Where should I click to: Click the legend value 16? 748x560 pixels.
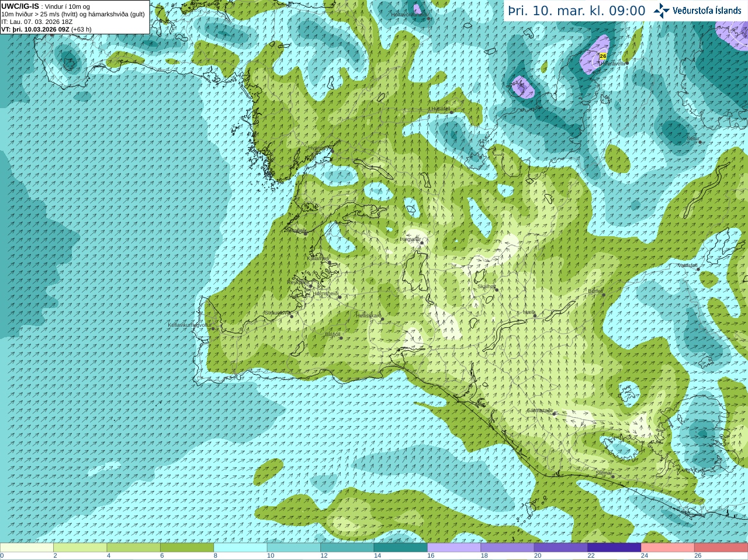tap(431, 556)
